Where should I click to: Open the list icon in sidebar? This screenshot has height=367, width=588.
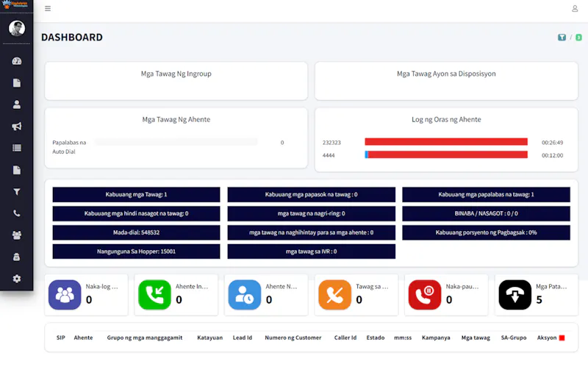(16, 148)
